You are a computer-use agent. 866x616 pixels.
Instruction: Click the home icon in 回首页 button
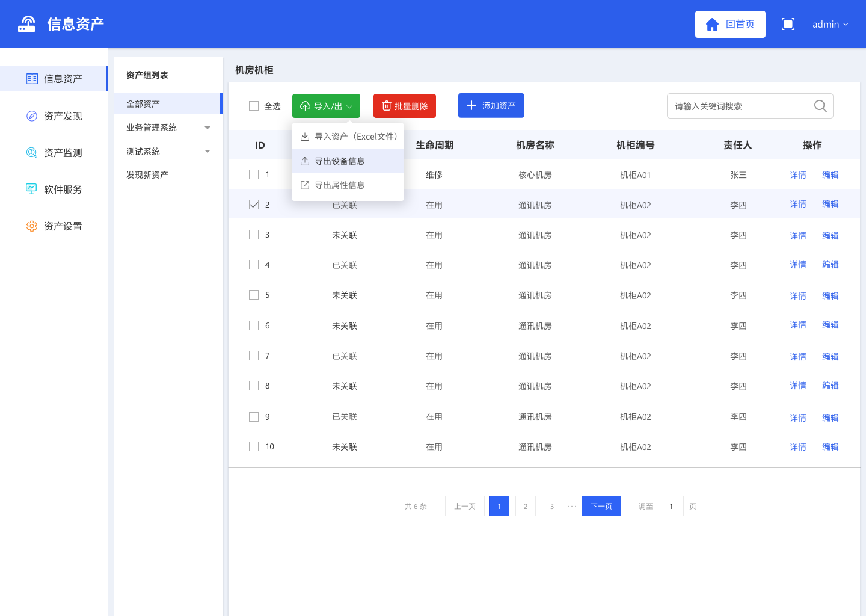click(x=713, y=24)
